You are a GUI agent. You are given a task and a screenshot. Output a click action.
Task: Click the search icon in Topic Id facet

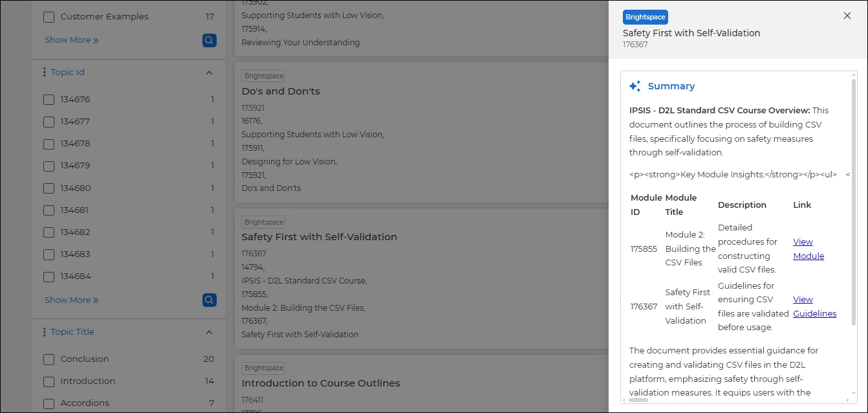[209, 300]
